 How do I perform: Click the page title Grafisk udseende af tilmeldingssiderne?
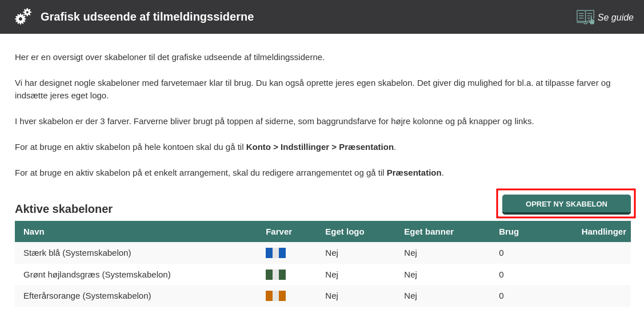[147, 17]
